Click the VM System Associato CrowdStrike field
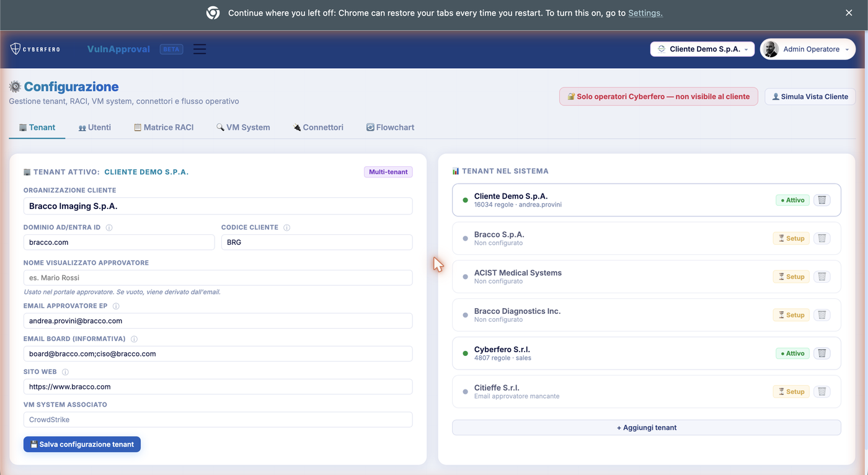The width and height of the screenshot is (868, 475). click(218, 419)
